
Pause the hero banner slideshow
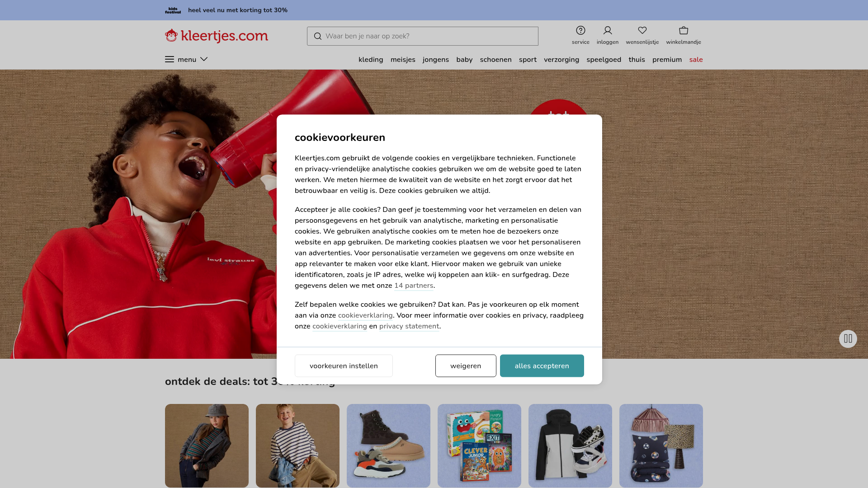click(x=848, y=339)
